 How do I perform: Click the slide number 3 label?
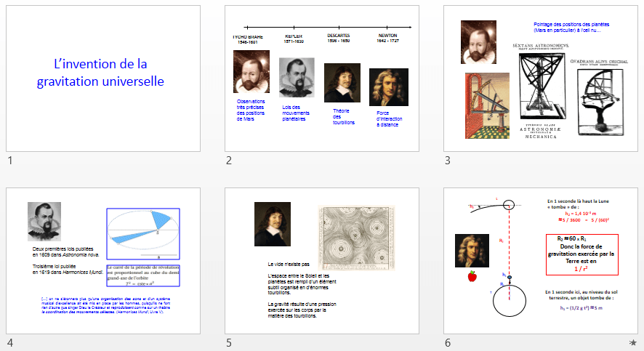click(448, 161)
